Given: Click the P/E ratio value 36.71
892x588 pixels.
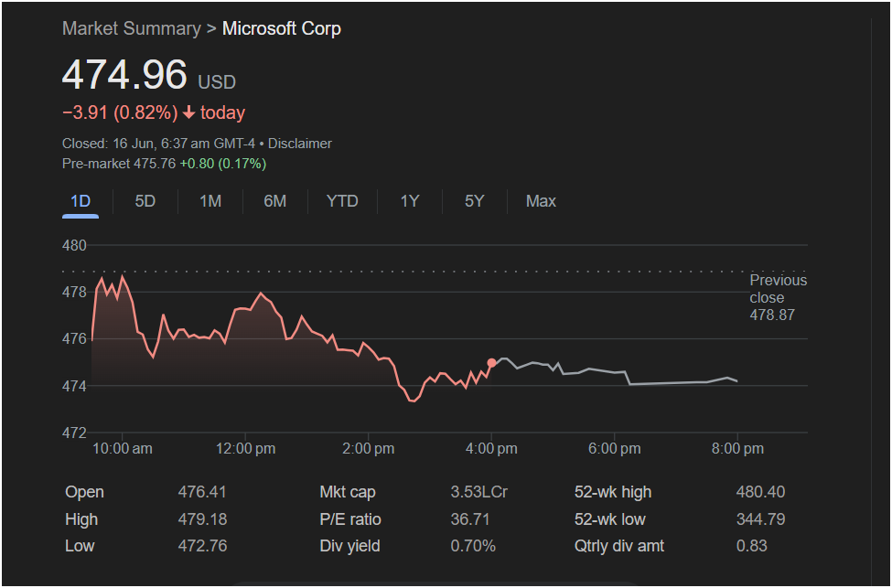Looking at the screenshot, I should 470,519.
